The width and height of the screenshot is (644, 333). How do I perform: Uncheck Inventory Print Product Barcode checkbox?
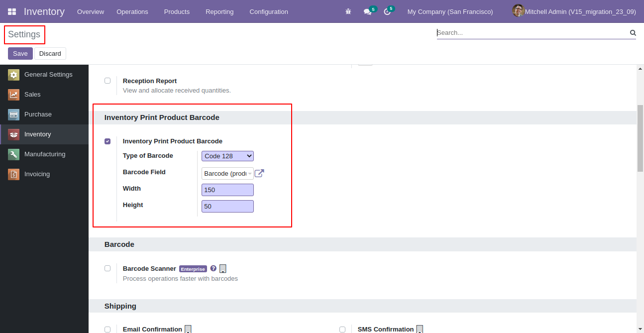click(107, 141)
